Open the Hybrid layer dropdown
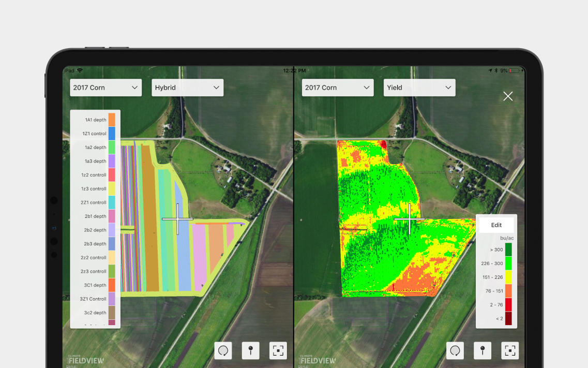 (187, 87)
